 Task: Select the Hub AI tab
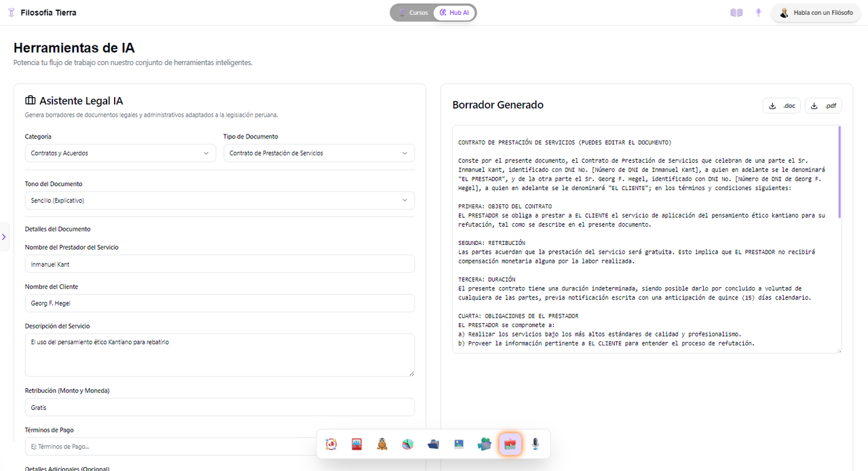455,13
